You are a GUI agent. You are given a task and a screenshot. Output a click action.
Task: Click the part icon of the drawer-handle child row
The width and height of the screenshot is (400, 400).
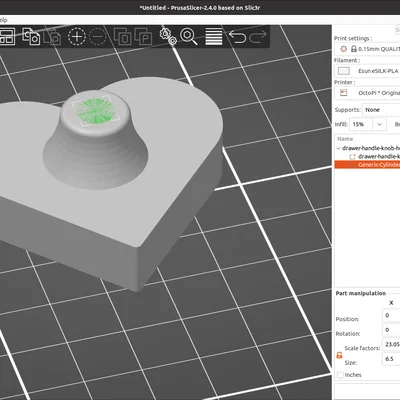(352, 156)
